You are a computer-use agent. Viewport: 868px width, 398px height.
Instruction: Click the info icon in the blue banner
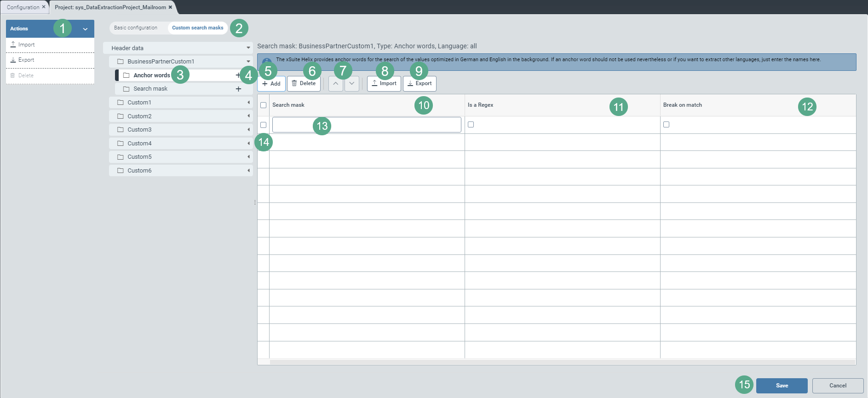(x=267, y=62)
